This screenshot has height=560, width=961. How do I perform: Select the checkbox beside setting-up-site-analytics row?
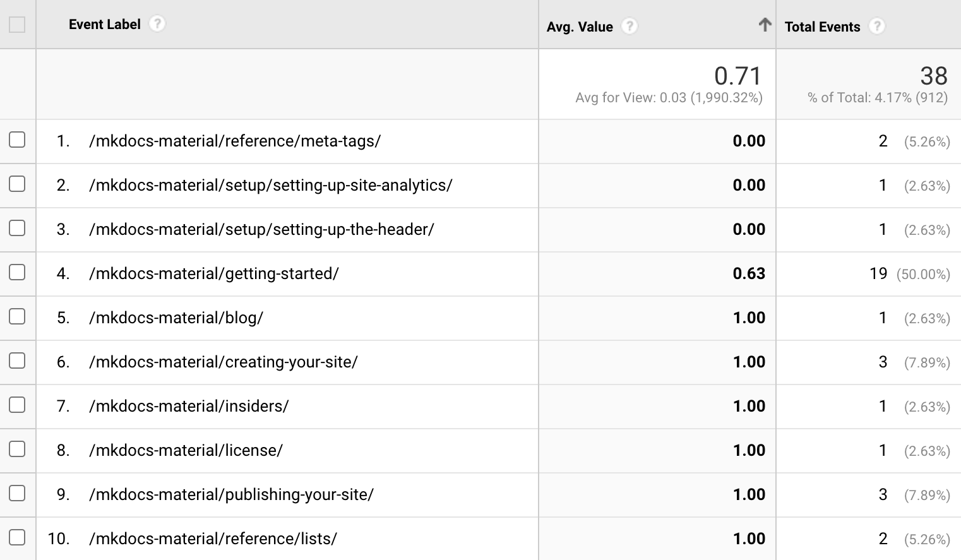click(x=17, y=185)
